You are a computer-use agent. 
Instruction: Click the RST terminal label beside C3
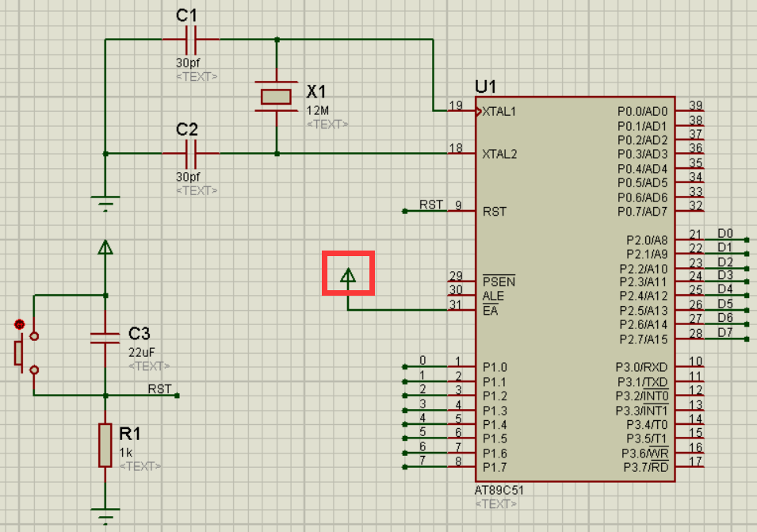pyautogui.click(x=159, y=389)
